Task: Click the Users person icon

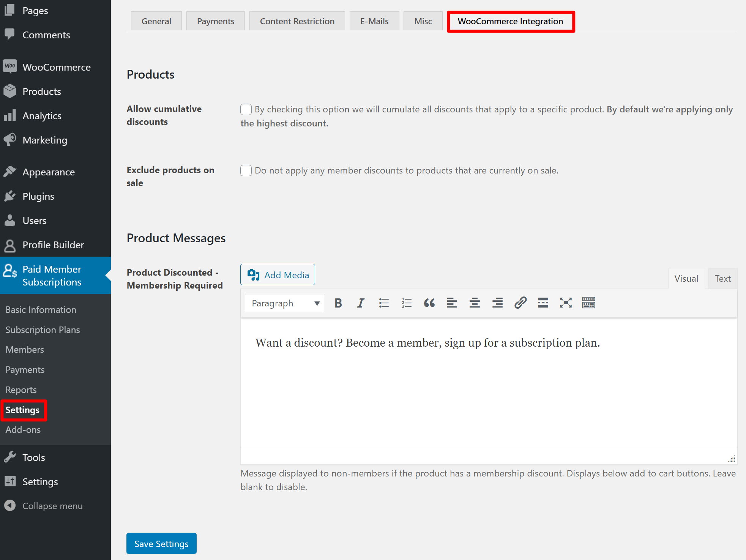Action: click(x=10, y=220)
